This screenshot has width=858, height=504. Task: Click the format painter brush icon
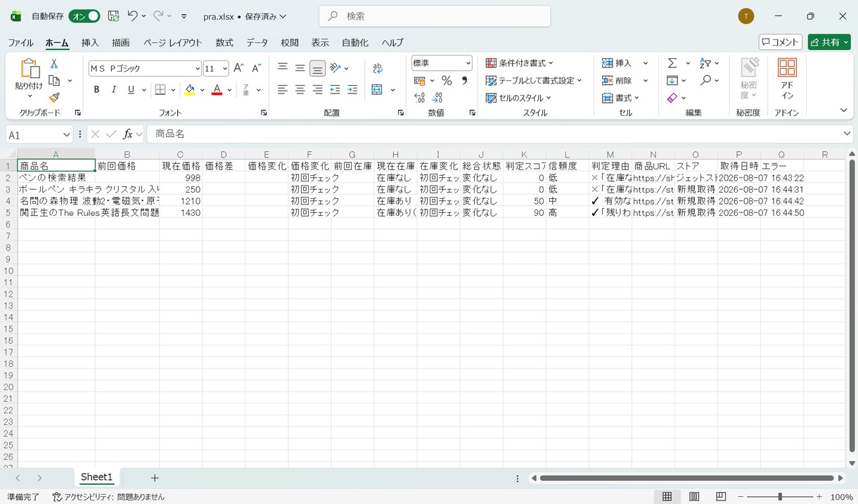pos(54,98)
